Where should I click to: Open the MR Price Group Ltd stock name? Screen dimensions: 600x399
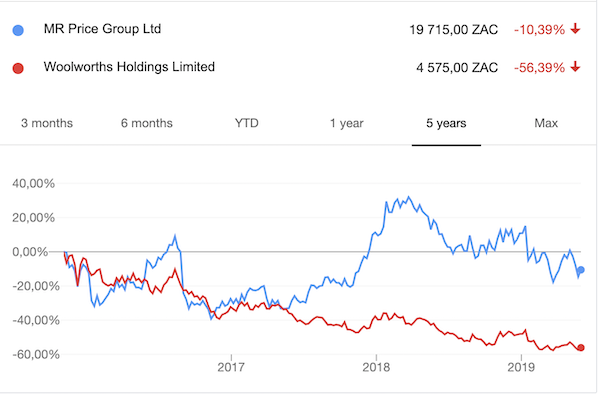(x=102, y=29)
